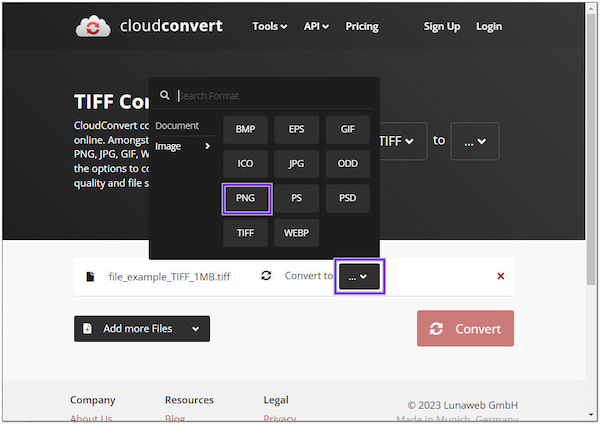This screenshot has width=600, height=424.
Task: Click the cloudconvert brand name text
Action: click(x=171, y=26)
